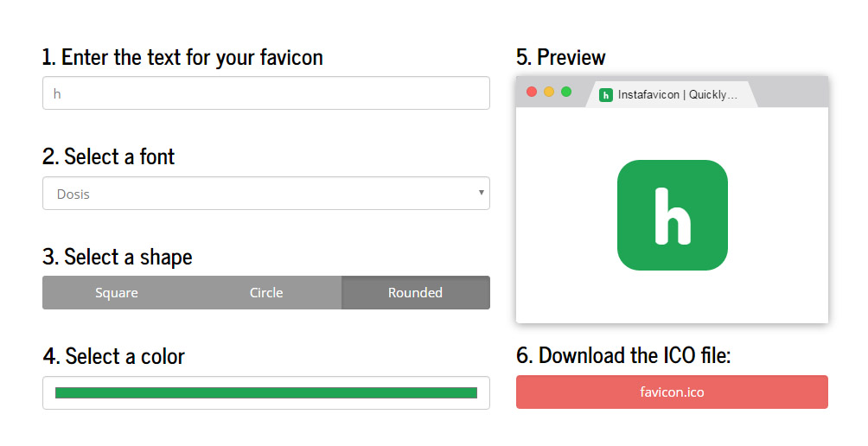
Task: Click the large green h favicon preview
Action: coord(673,215)
